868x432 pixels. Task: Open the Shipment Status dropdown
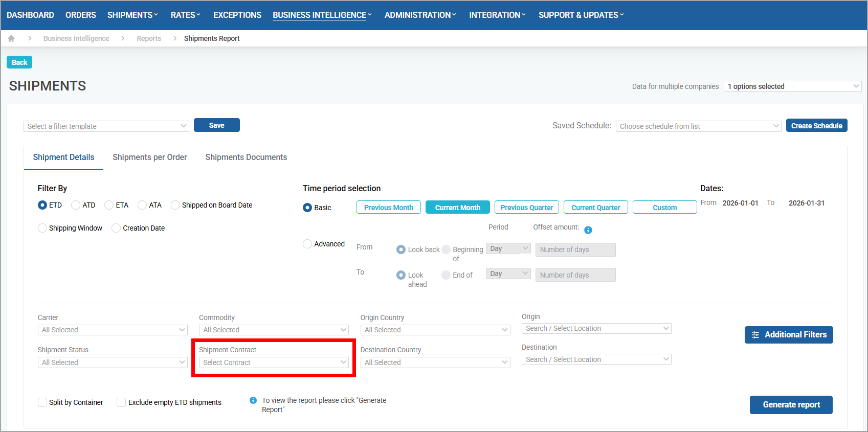(x=113, y=362)
